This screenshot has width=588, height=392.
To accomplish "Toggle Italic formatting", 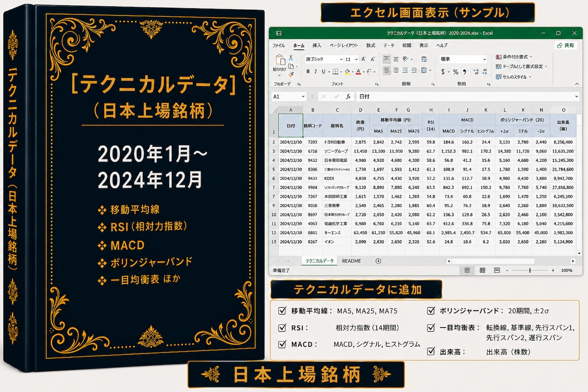I will coord(316,71).
